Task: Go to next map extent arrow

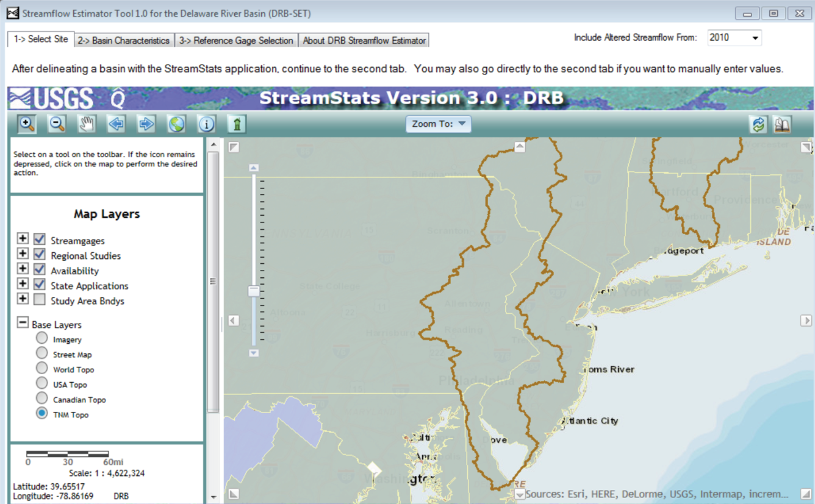Action: pos(146,124)
